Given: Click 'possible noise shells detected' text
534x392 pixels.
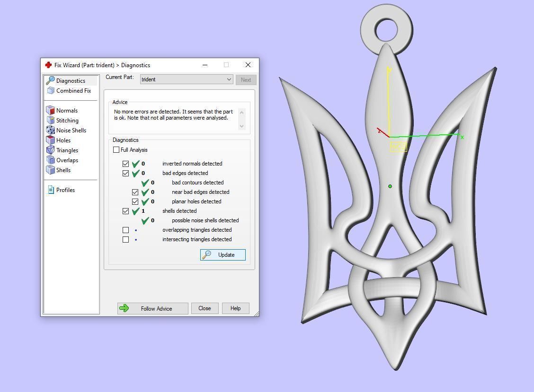Looking at the screenshot, I should click(205, 220).
